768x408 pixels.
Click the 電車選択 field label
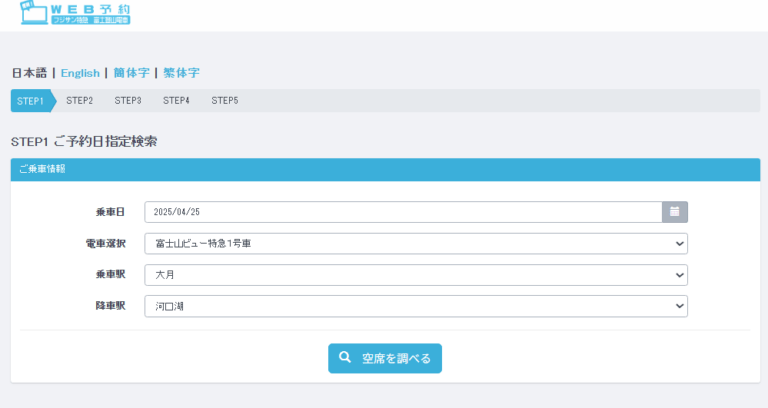105,243
